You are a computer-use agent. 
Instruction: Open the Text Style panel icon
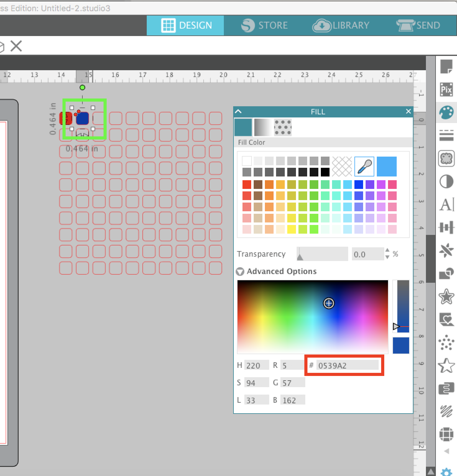tap(447, 204)
